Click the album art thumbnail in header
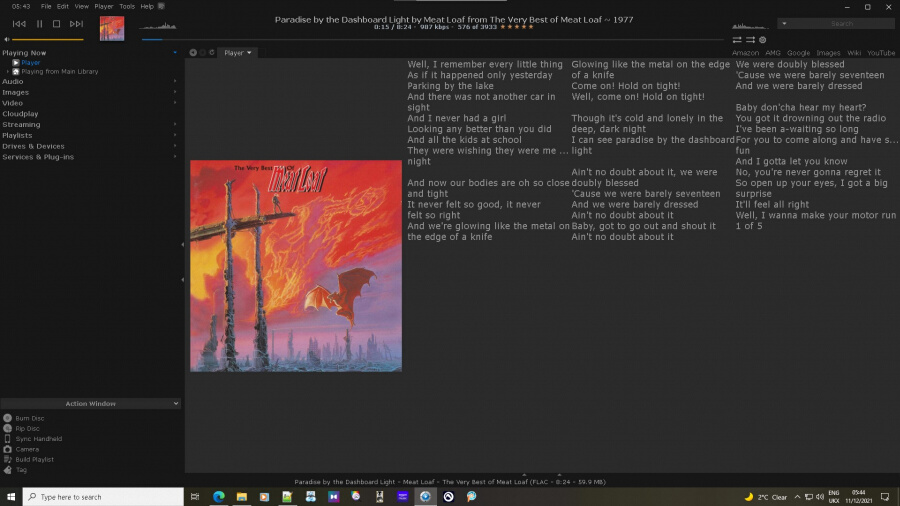This screenshot has width=900, height=506. [111, 28]
